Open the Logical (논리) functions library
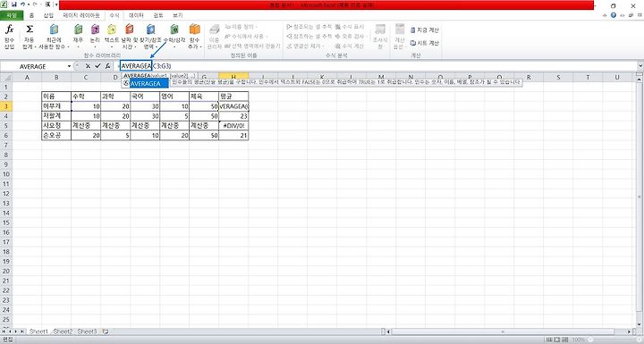 [95, 37]
